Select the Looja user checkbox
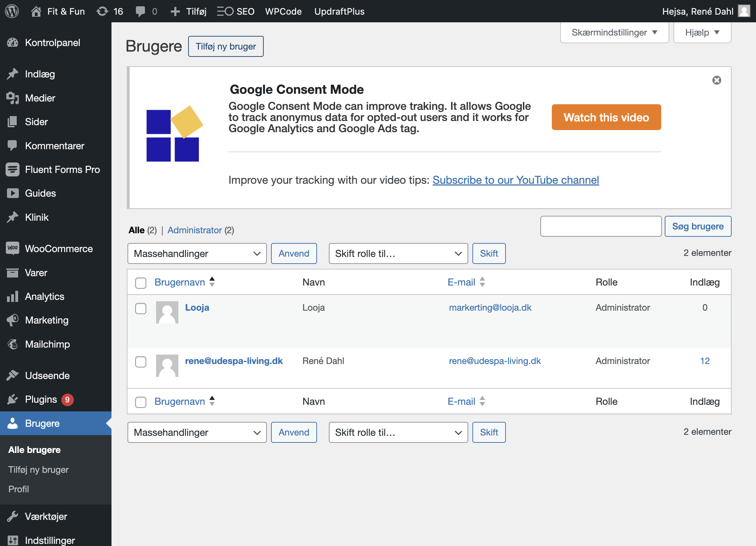This screenshot has height=546, width=756. pyautogui.click(x=141, y=308)
